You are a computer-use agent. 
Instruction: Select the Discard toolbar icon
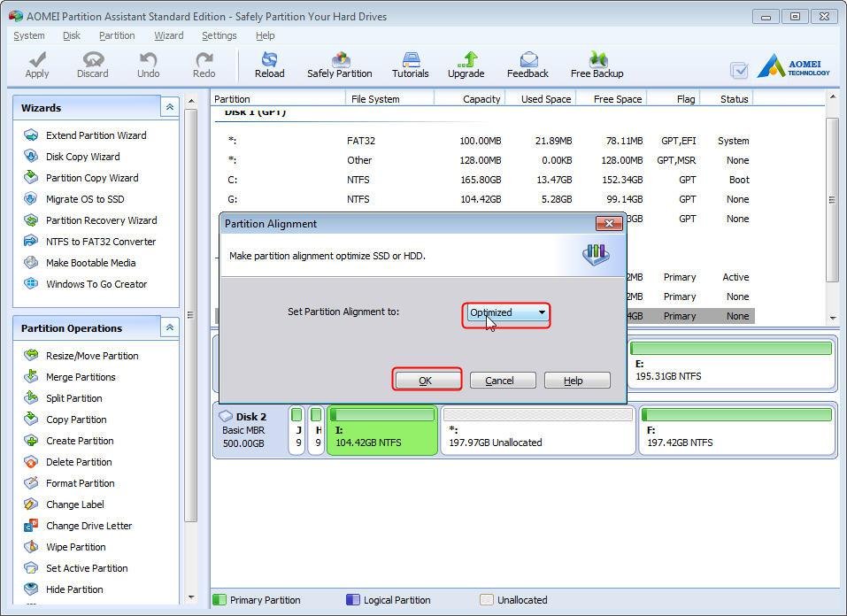92,64
